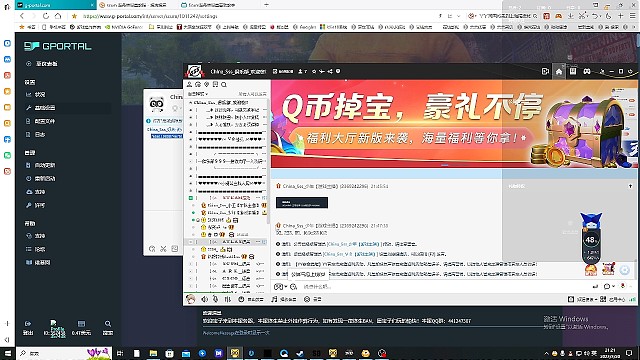Click the blue mascot floating widget showing 48
Image resolution: width=640 pixels, height=360 pixels.
(591, 239)
